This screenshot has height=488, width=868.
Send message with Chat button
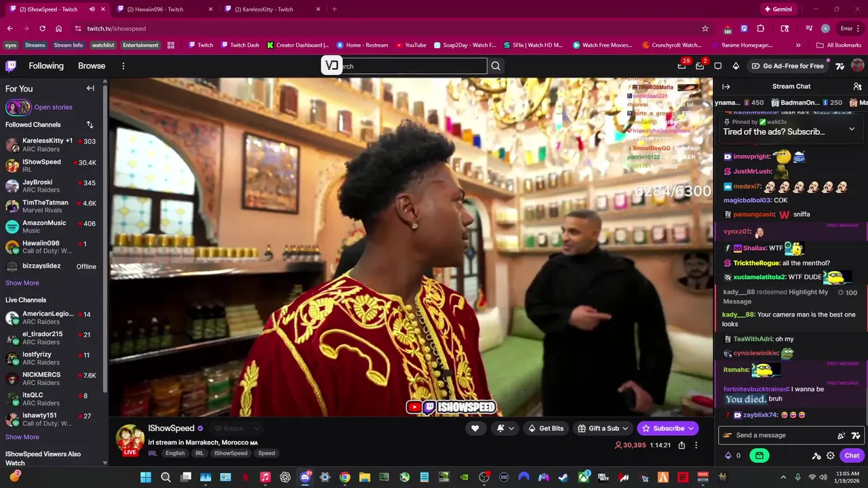[852, 455]
